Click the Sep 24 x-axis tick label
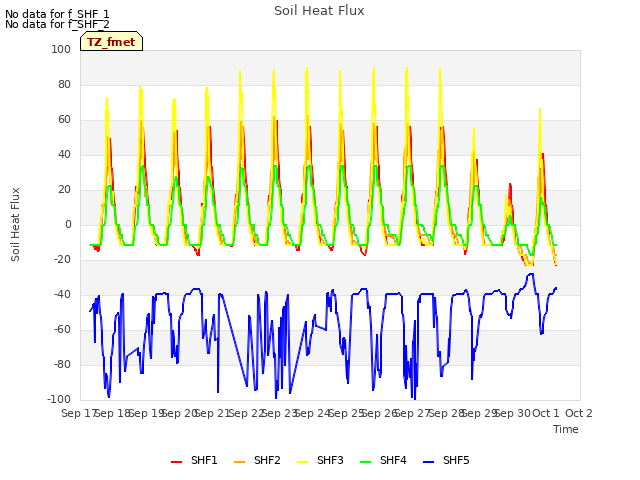Viewport: 640px width, 480px height. (x=312, y=413)
